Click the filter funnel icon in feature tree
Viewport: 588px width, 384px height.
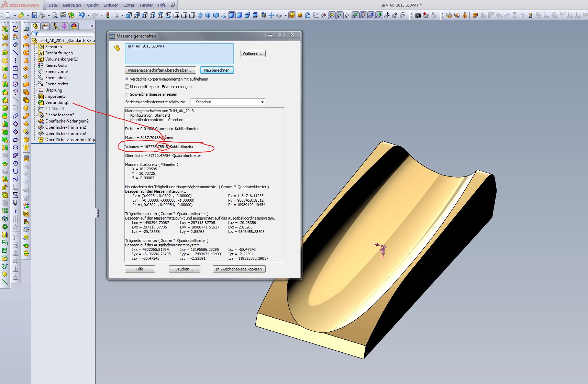coord(36,34)
